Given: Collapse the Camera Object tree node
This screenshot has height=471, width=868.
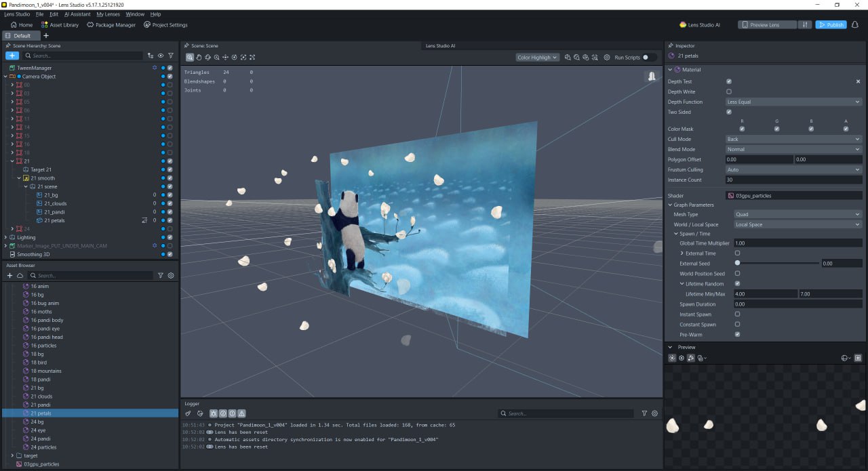Looking at the screenshot, I should [x=5, y=77].
